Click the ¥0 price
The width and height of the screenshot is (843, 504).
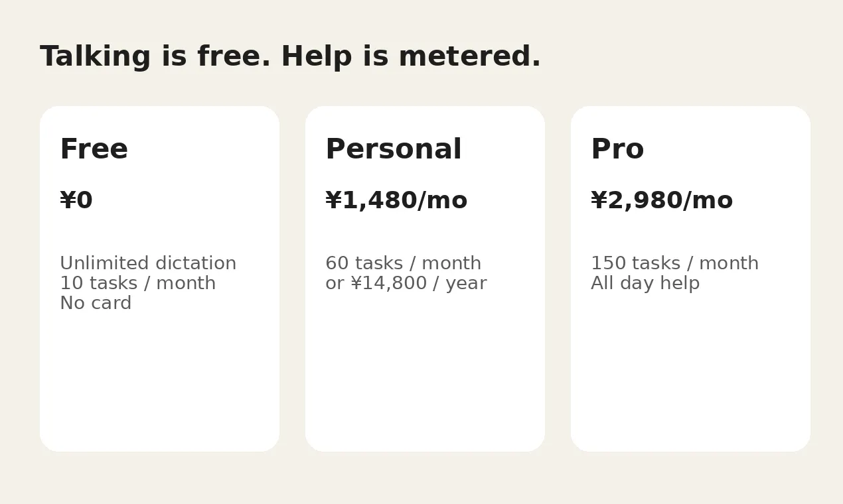[76, 200]
